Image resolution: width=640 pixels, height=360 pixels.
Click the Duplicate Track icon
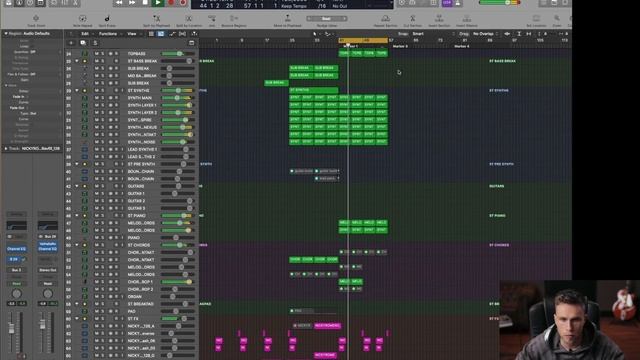tap(83, 43)
